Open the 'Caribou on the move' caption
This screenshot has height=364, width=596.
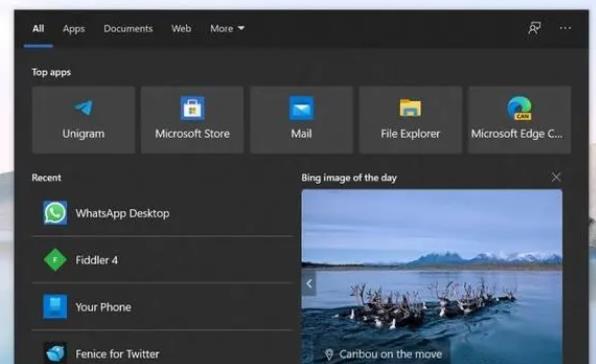click(390, 354)
